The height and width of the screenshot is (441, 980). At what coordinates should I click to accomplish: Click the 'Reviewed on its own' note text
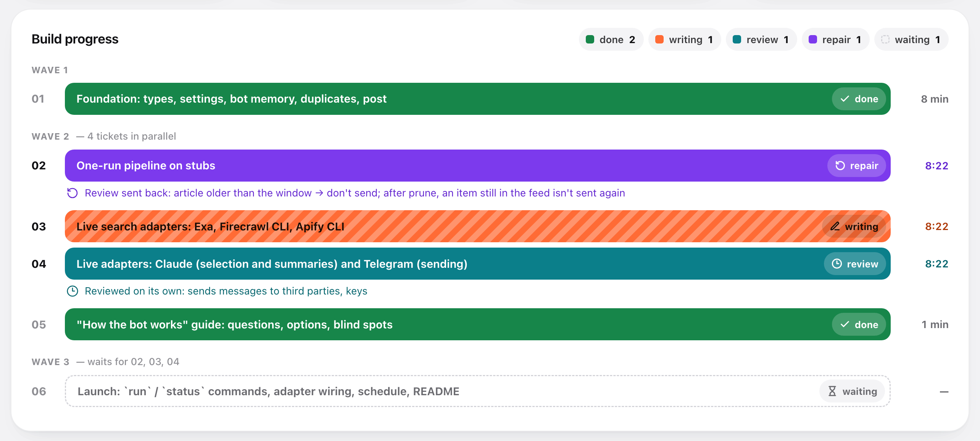(226, 291)
